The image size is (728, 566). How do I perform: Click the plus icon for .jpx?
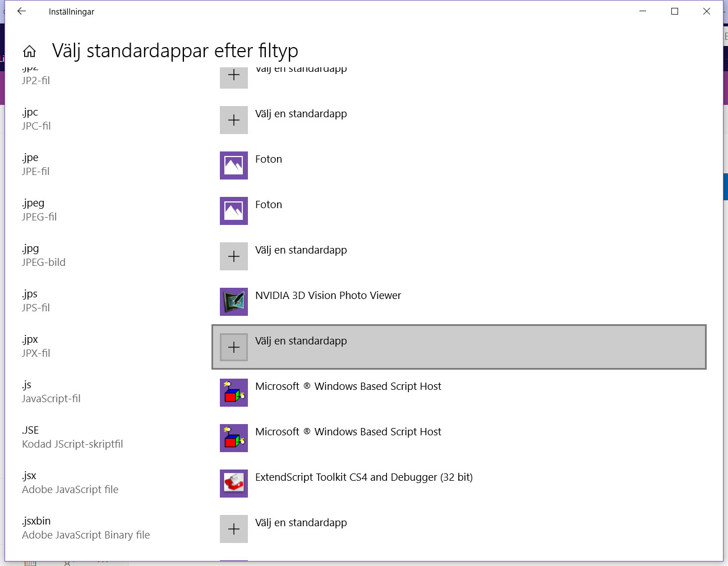click(x=234, y=347)
